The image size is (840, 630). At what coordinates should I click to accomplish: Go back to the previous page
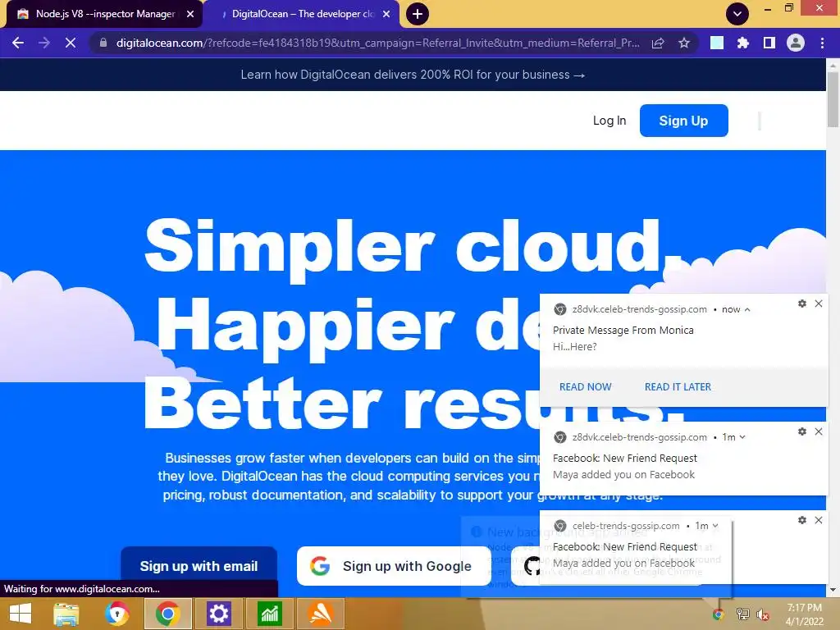click(18, 43)
